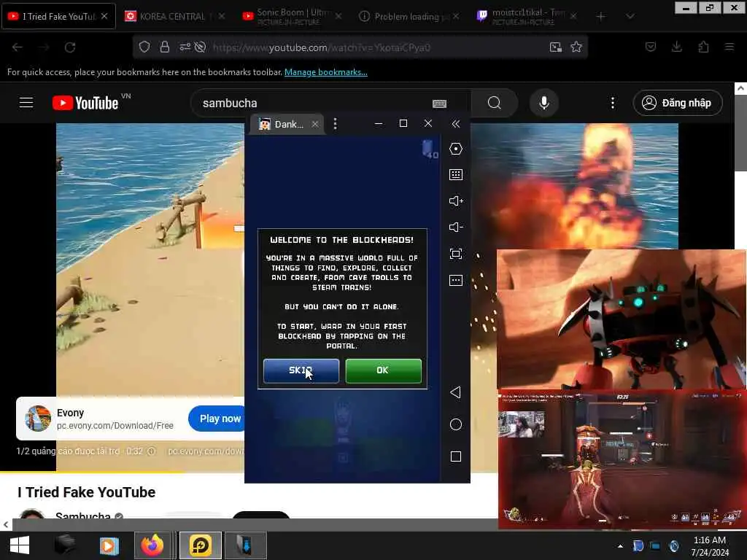This screenshot has width=747, height=560.
Task: Open LDPlayer emulator taskbar icon
Action: click(x=201, y=545)
